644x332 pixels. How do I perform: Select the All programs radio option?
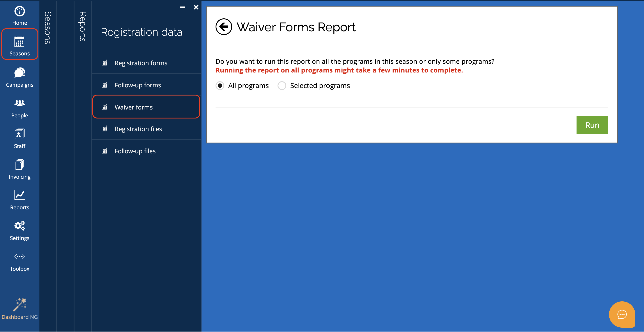click(220, 85)
